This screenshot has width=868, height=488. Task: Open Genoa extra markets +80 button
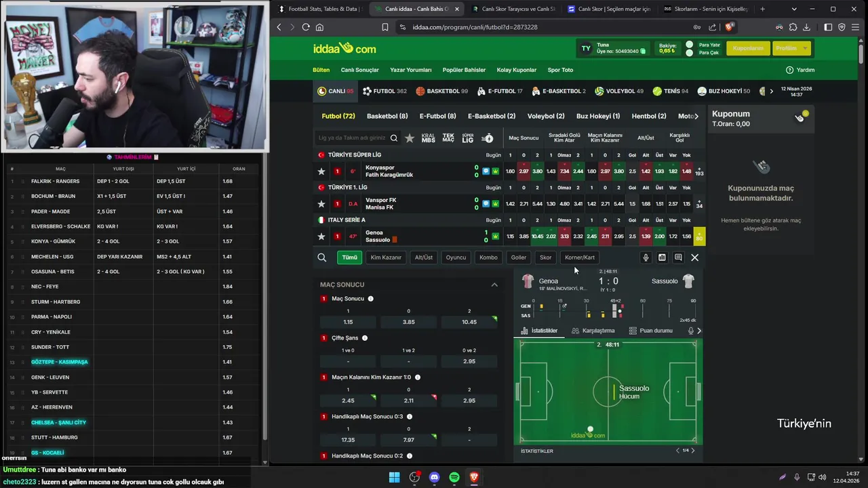click(699, 237)
